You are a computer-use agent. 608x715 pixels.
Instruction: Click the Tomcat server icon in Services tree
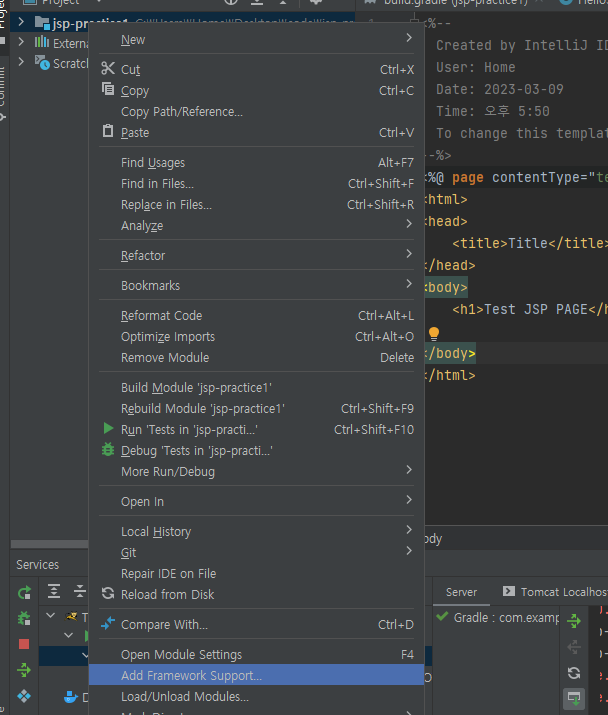72,617
